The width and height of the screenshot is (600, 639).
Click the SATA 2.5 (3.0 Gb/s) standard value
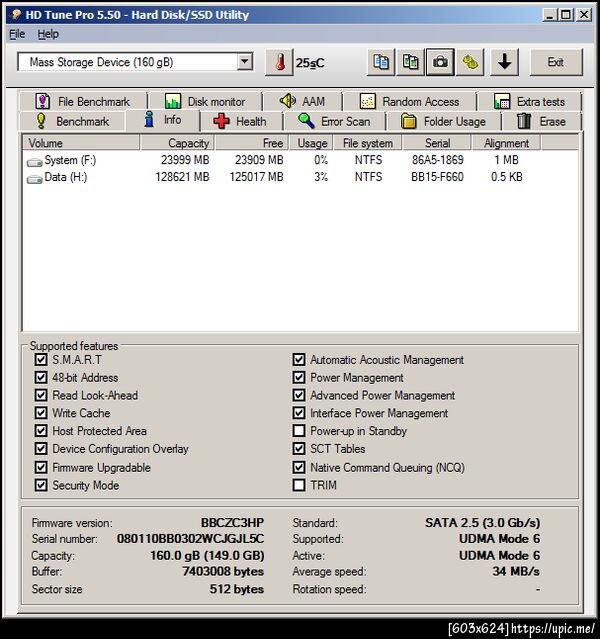(x=483, y=522)
